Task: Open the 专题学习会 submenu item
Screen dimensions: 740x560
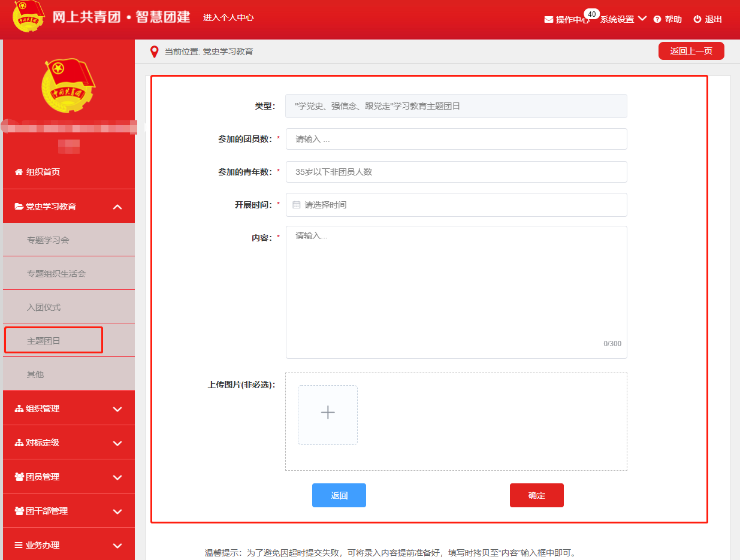Action: [x=48, y=240]
